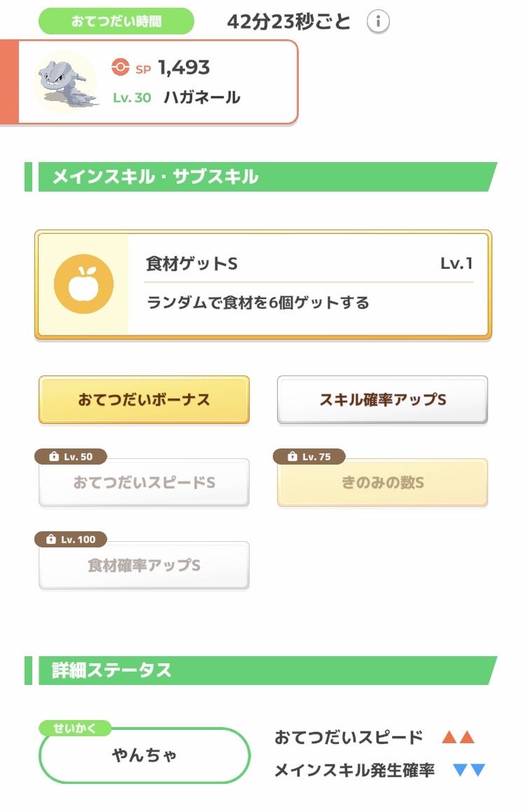This screenshot has height=812, width=526.
Task: Tap the orange apple skill icon
Action: coord(83,284)
